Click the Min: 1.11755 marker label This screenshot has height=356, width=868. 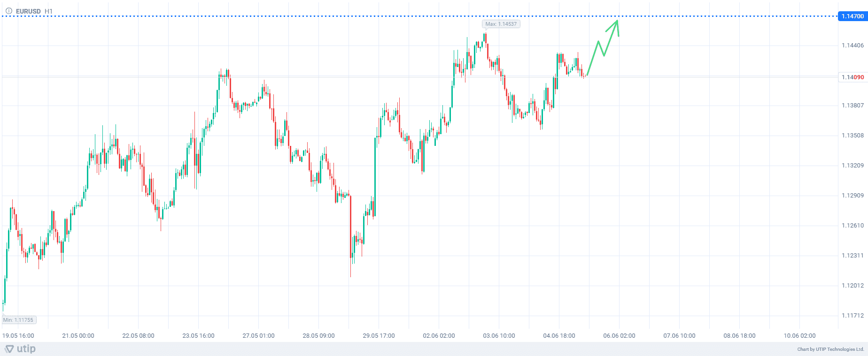tap(18, 320)
